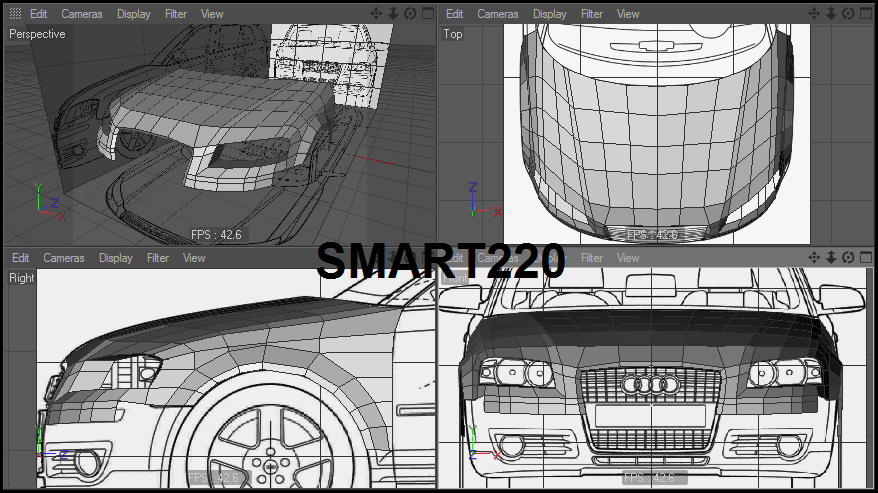Open View menu in Right viewport
This screenshot has height=493, width=878.
194,258
